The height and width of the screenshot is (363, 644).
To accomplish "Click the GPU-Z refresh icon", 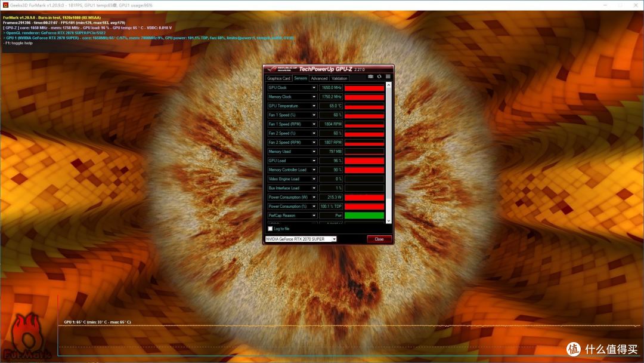I will (379, 76).
